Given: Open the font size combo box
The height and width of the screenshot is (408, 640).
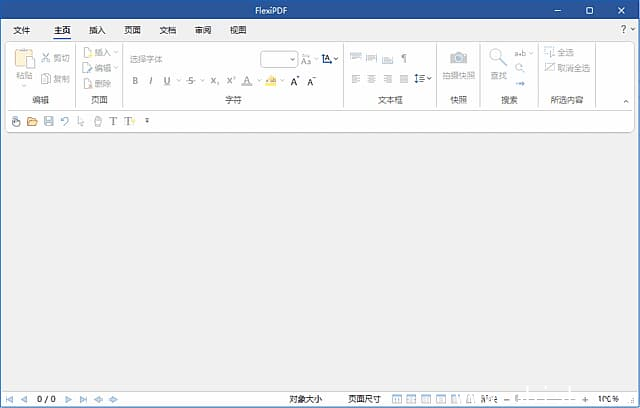Looking at the screenshot, I should [279, 60].
